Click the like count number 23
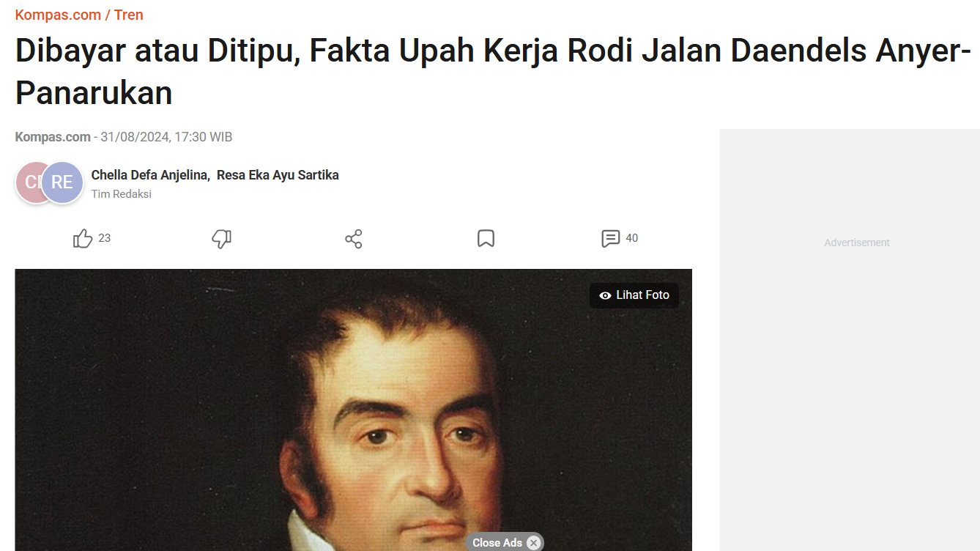980x551 pixels. 105,238
